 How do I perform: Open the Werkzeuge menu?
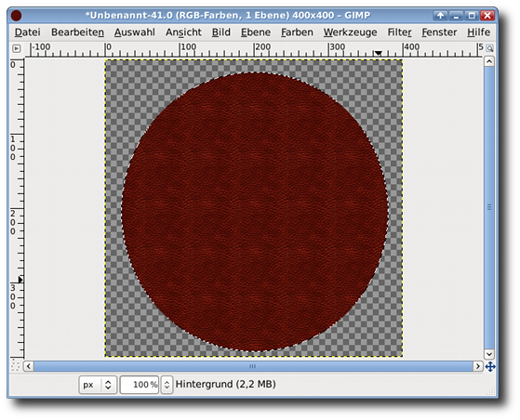(x=350, y=33)
